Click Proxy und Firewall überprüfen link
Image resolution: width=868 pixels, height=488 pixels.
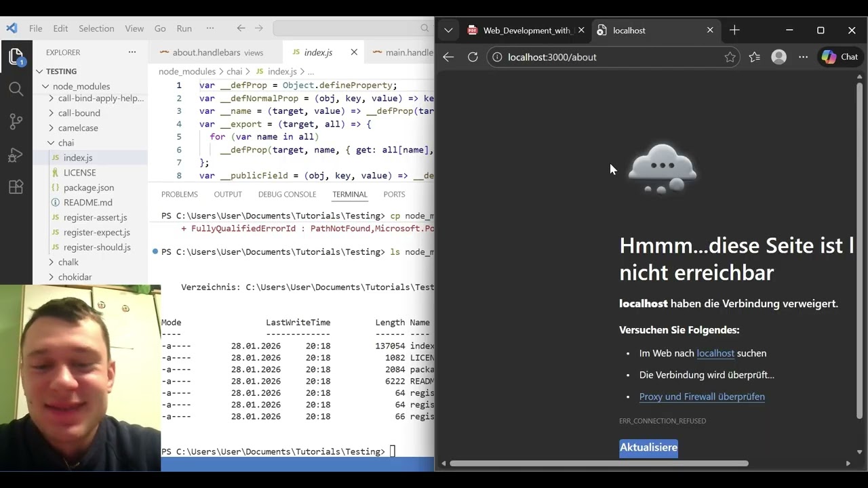coord(702,396)
